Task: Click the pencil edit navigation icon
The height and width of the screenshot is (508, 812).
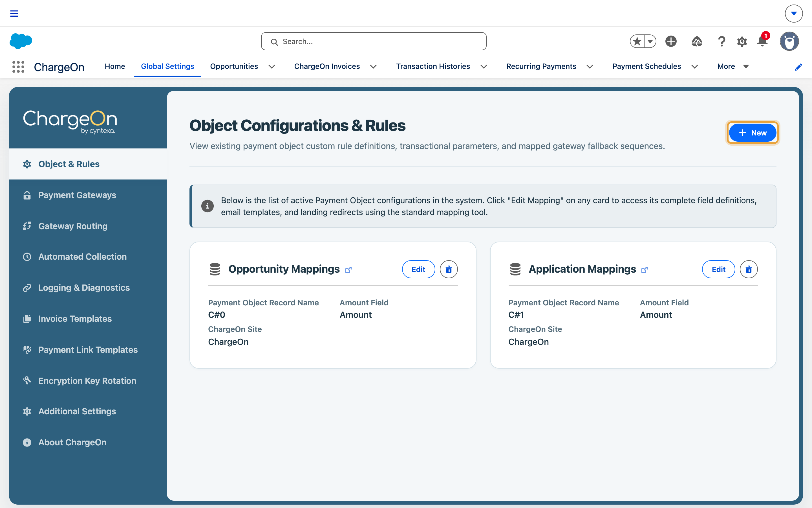Action: click(798, 67)
